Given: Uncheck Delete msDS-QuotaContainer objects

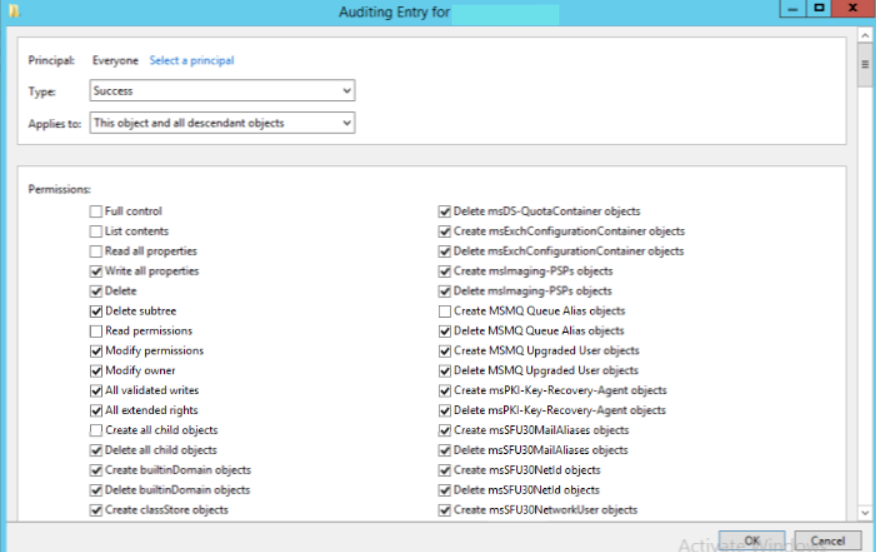Looking at the screenshot, I should pyautogui.click(x=445, y=211).
